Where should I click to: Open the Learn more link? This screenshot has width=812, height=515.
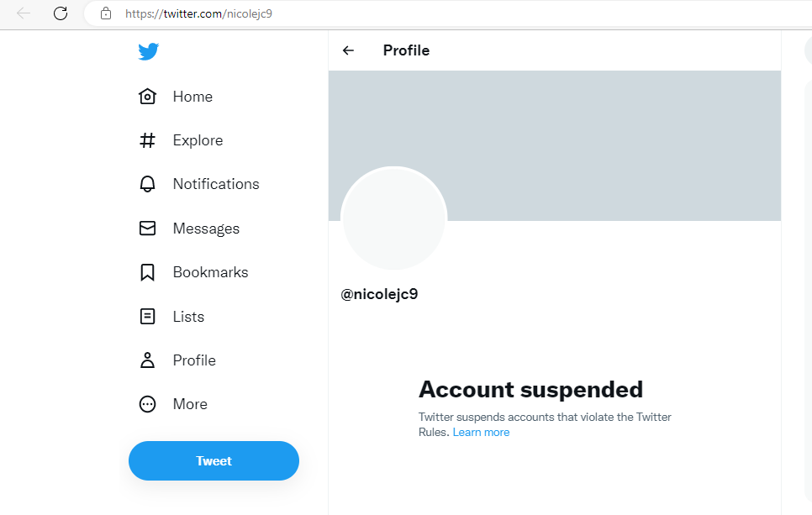tap(481, 432)
